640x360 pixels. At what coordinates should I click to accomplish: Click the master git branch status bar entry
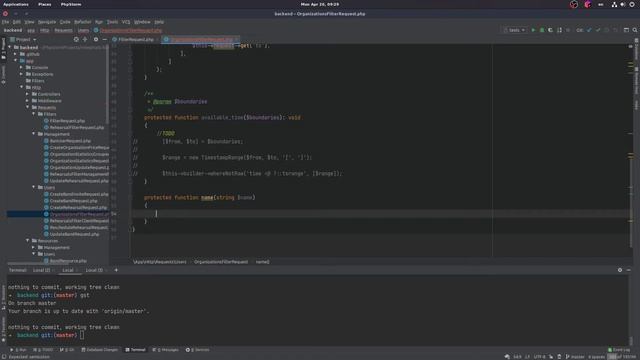[575, 357]
